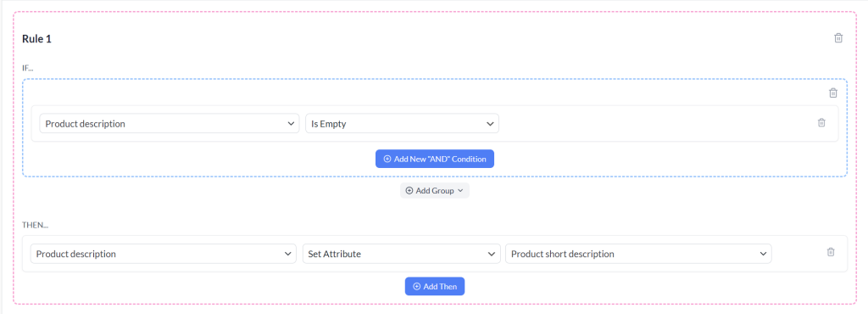Click the arrow on the Set Attribute field
This screenshot has width=868, height=314.
pos(491,254)
